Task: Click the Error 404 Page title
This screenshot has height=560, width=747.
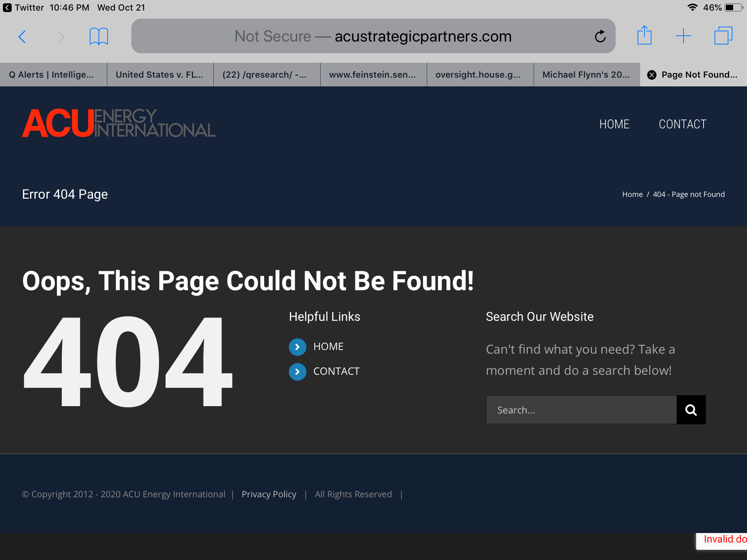Action: point(65,194)
